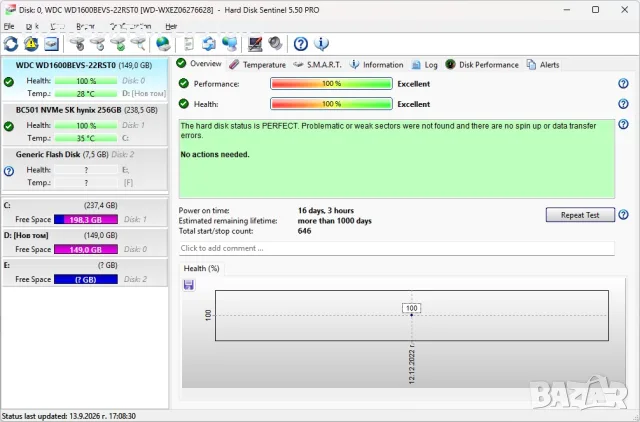The width and height of the screenshot is (640, 422).
Task: Select the E: partition entry
Action: point(85,272)
